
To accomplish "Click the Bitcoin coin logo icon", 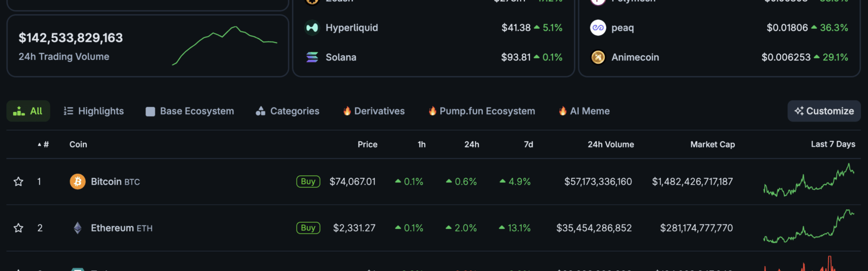I will coord(78,182).
